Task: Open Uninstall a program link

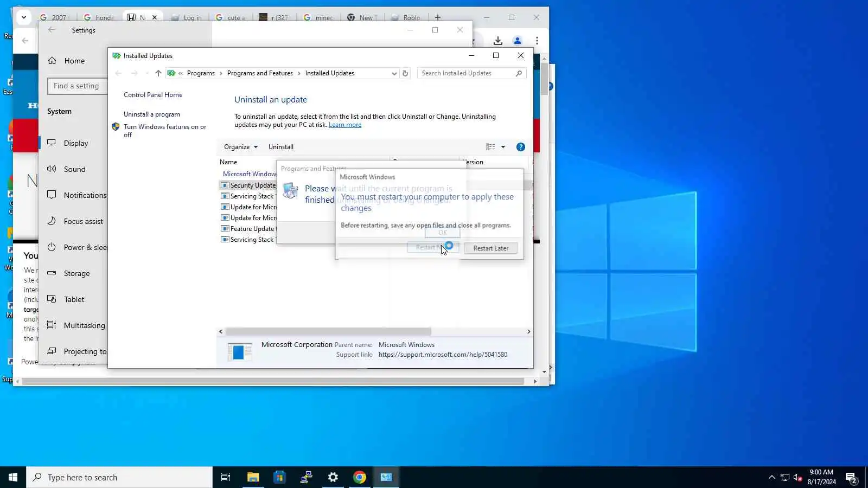Action: [152, 114]
